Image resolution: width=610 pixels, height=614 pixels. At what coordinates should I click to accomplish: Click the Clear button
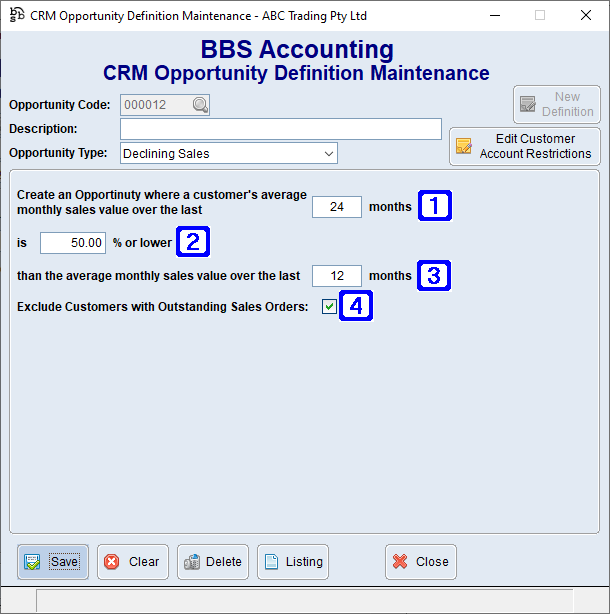133,562
